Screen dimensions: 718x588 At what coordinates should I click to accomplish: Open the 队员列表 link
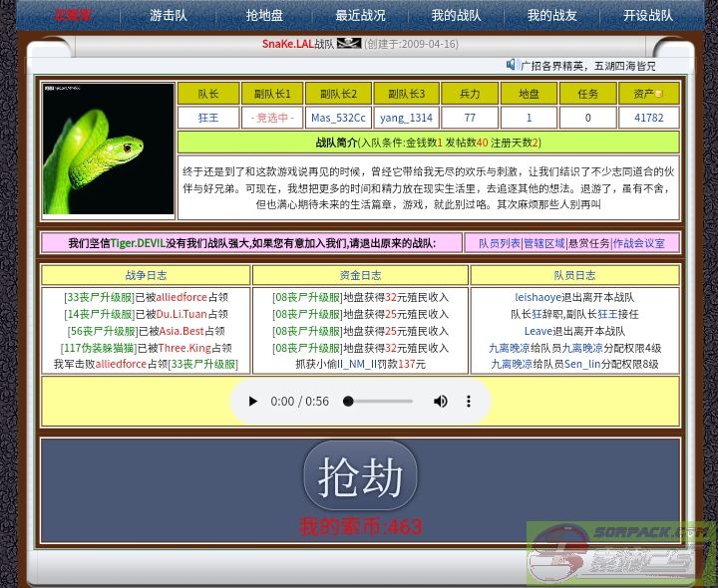coord(499,243)
